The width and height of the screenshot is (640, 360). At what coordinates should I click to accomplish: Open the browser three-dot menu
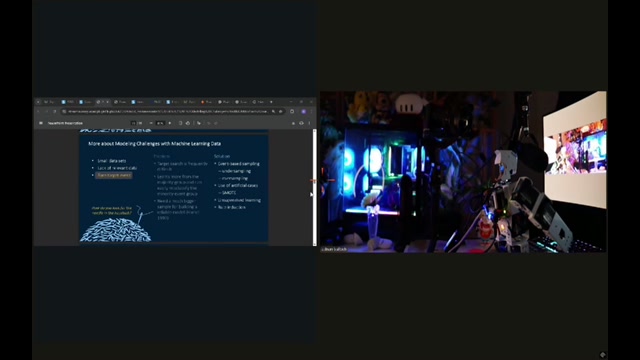coord(311,111)
